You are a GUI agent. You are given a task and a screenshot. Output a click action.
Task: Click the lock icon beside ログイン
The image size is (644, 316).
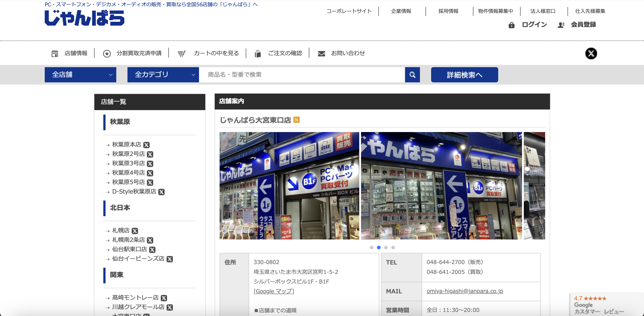(511, 25)
